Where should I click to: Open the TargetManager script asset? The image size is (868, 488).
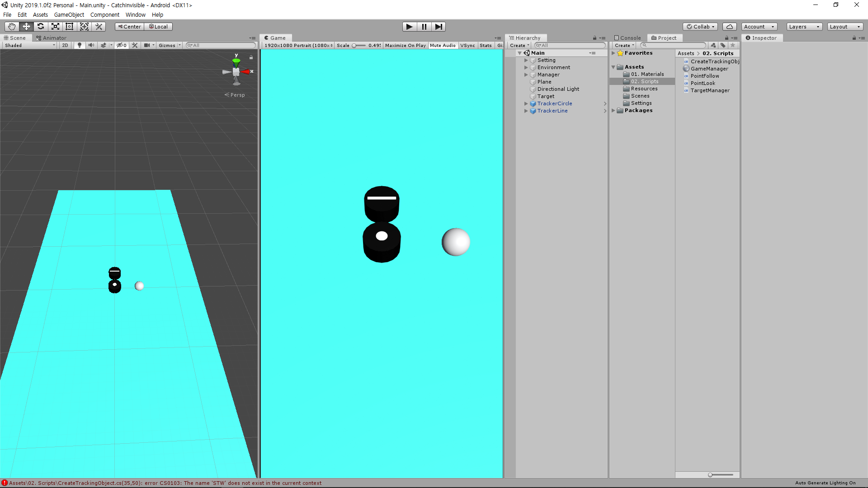point(710,90)
